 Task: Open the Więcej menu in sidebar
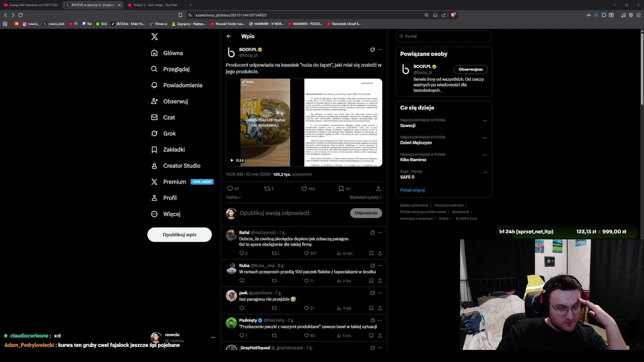click(166, 214)
